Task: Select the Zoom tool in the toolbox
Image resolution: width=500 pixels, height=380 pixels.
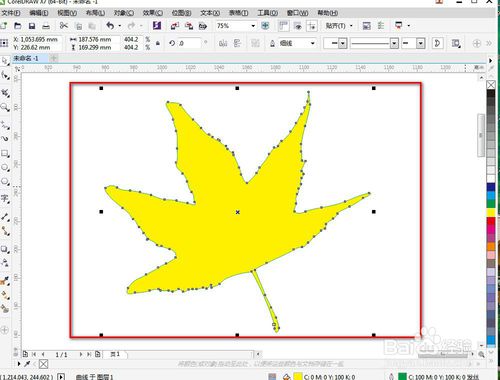Action: [x=5, y=107]
